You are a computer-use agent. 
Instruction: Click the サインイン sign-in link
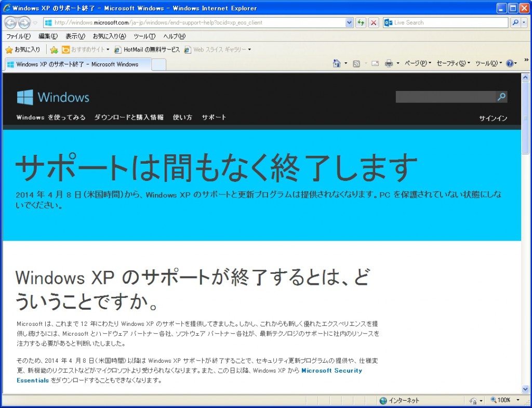(493, 118)
